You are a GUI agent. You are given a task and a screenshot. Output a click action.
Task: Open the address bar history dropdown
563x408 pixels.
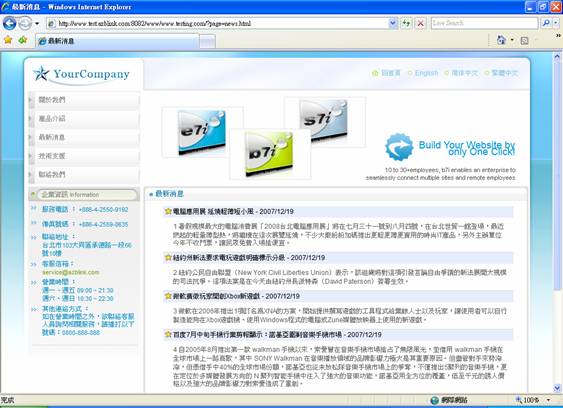(393, 24)
